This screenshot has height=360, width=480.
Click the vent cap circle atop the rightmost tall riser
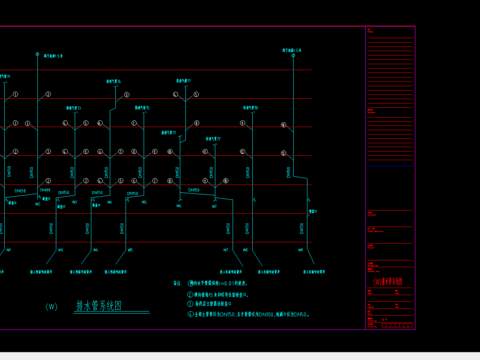(293, 55)
